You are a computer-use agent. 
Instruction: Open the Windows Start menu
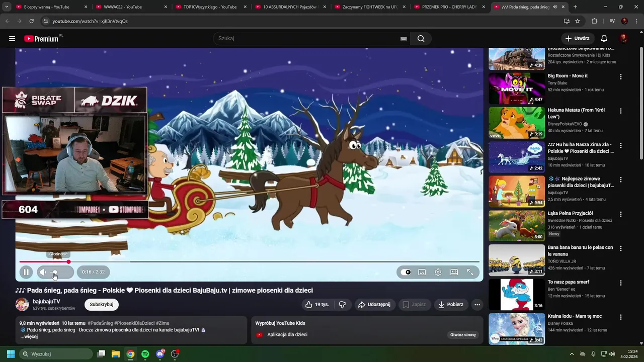click(x=11, y=354)
